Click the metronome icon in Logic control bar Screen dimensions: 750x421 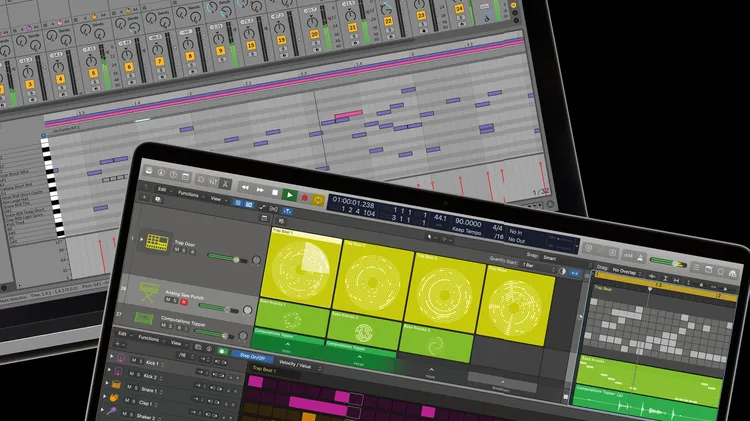640,257
